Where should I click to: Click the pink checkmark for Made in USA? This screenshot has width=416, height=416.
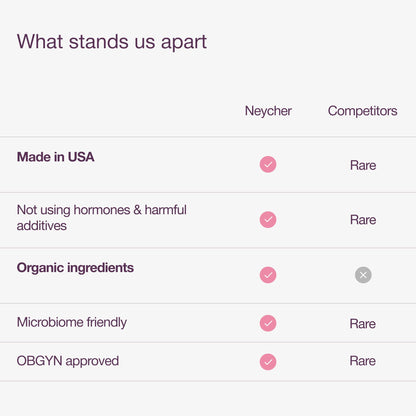click(268, 164)
